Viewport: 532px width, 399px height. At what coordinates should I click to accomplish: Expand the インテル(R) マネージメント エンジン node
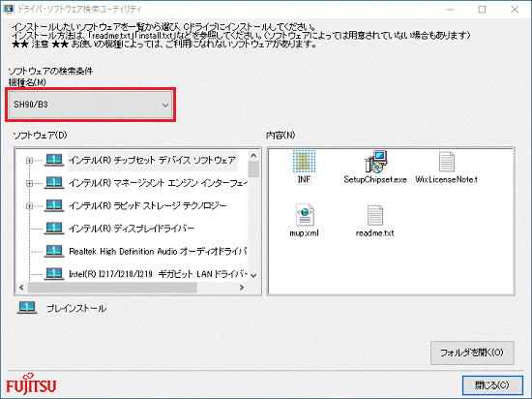point(30,183)
